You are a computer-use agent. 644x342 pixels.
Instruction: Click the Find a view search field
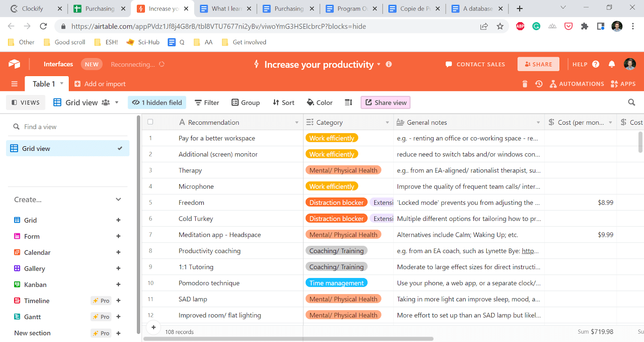point(68,127)
